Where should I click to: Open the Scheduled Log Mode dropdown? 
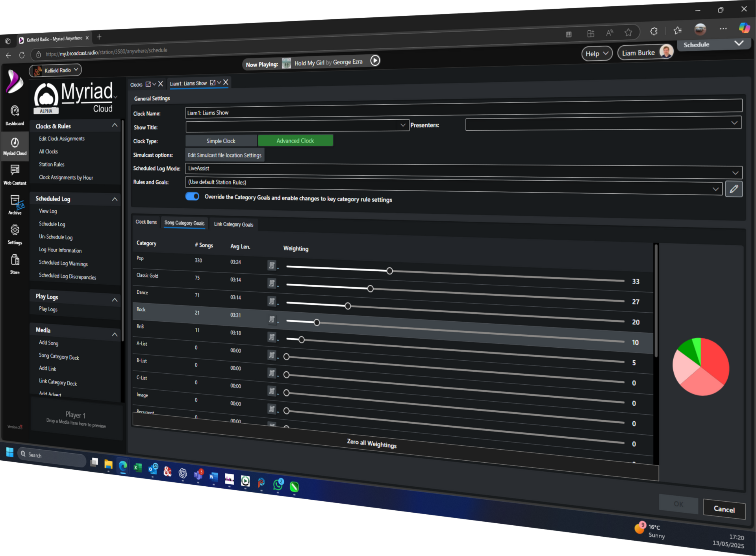735,172
